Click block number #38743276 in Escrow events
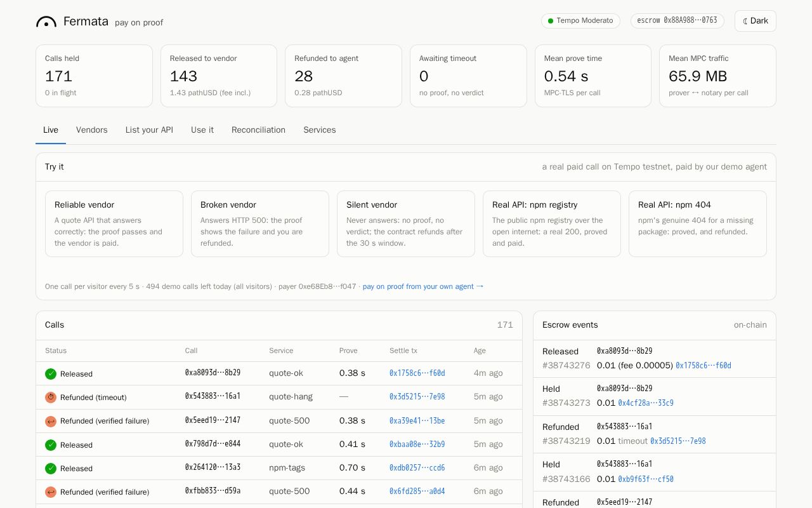 pos(566,366)
